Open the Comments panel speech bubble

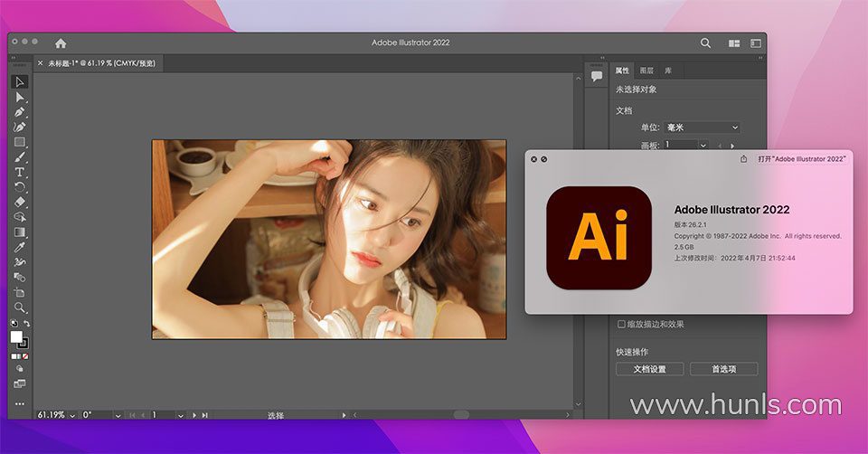click(597, 76)
